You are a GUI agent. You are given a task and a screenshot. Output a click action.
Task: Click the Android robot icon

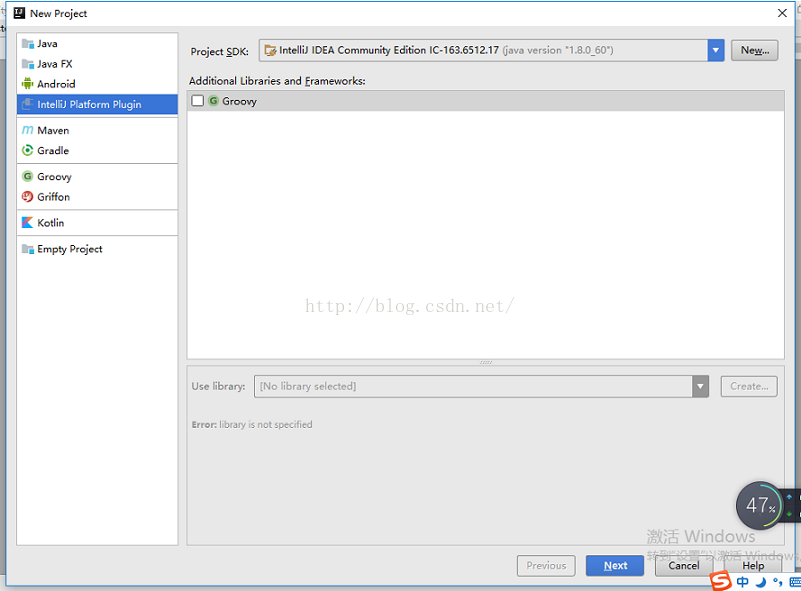(28, 84)
